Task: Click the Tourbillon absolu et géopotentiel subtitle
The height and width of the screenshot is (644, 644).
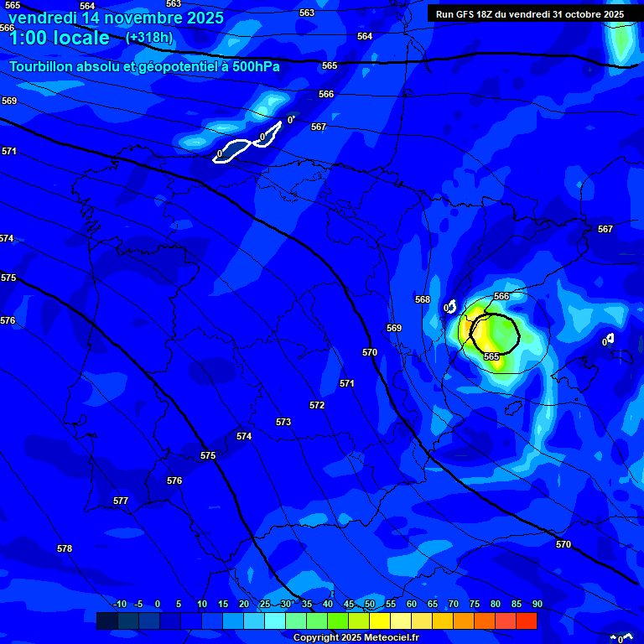Action: click(144, 66)
